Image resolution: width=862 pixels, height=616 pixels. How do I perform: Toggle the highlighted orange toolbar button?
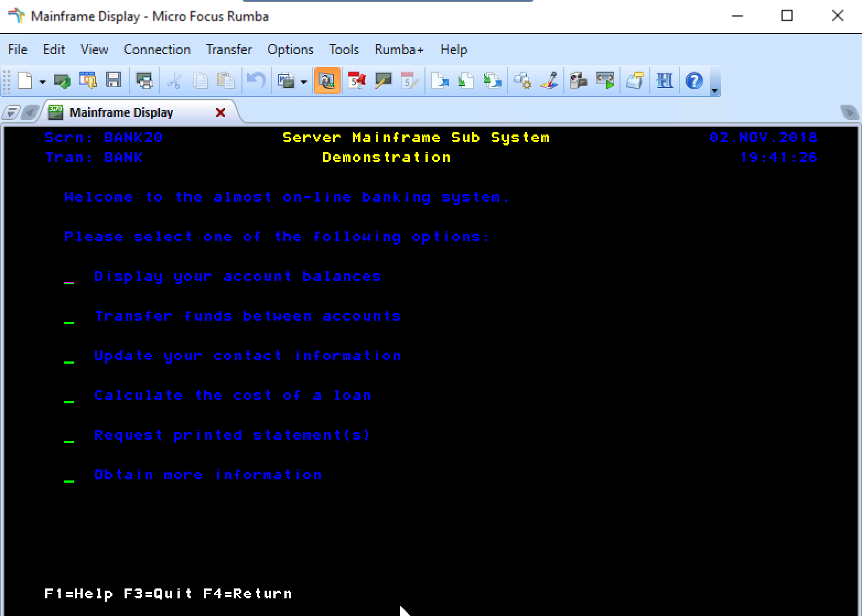pos(327,82)
